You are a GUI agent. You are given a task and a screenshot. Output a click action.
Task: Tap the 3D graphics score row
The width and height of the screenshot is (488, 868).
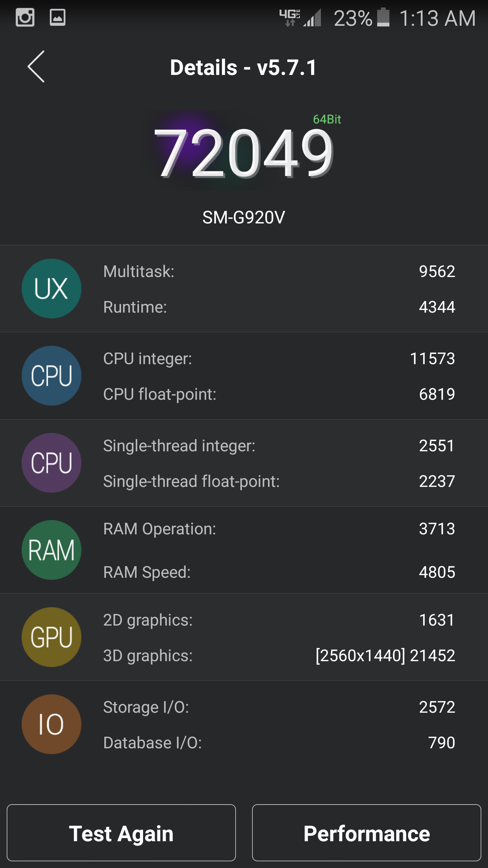(x=279, y=655)
